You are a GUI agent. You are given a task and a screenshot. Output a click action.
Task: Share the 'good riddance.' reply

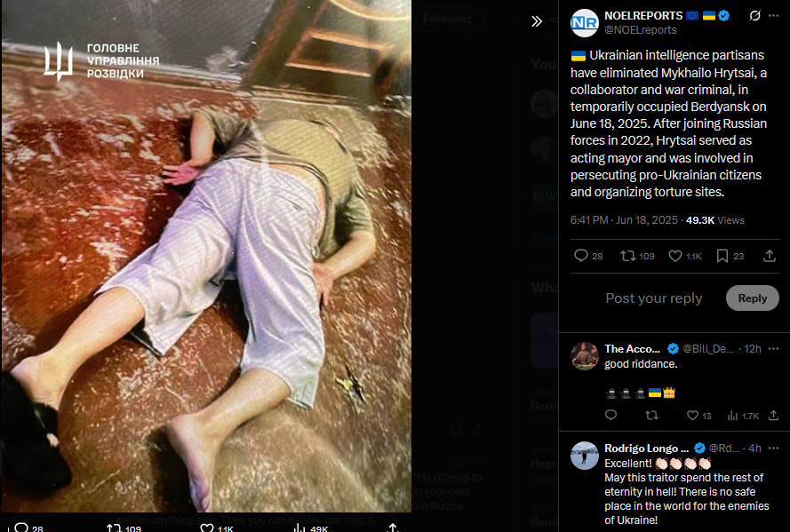[x=773, y=416]
